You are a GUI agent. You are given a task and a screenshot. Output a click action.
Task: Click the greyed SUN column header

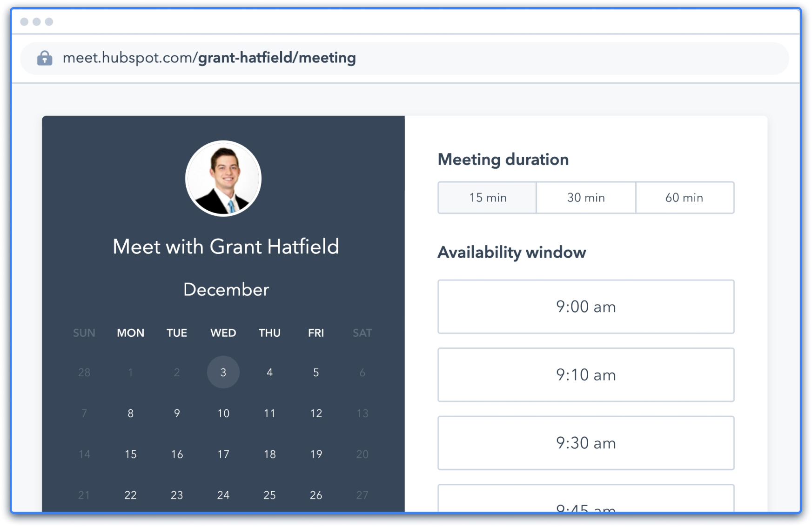click(x=84, y=333)
